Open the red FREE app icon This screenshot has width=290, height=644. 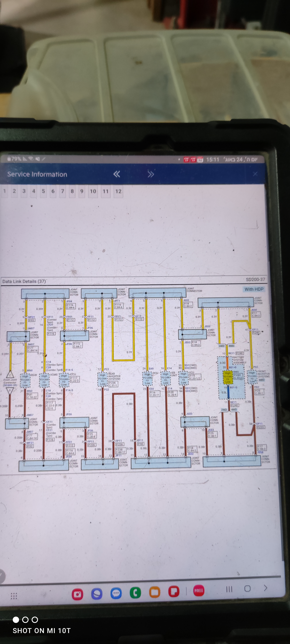pos(199,591)
